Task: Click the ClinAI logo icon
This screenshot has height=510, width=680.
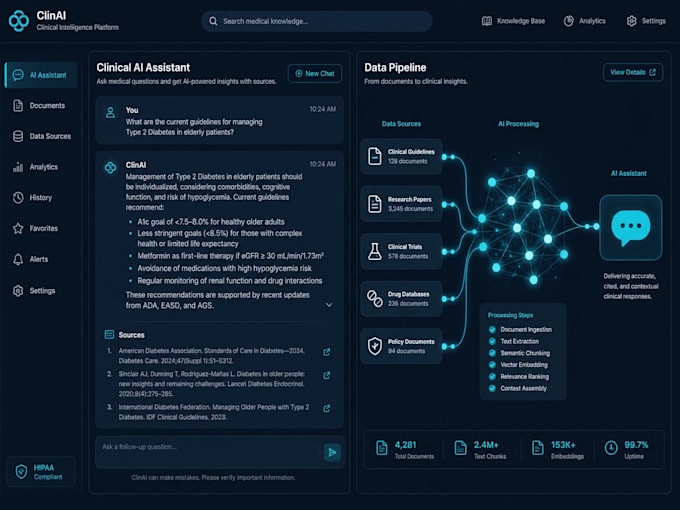Action: (x=19, y=20)
